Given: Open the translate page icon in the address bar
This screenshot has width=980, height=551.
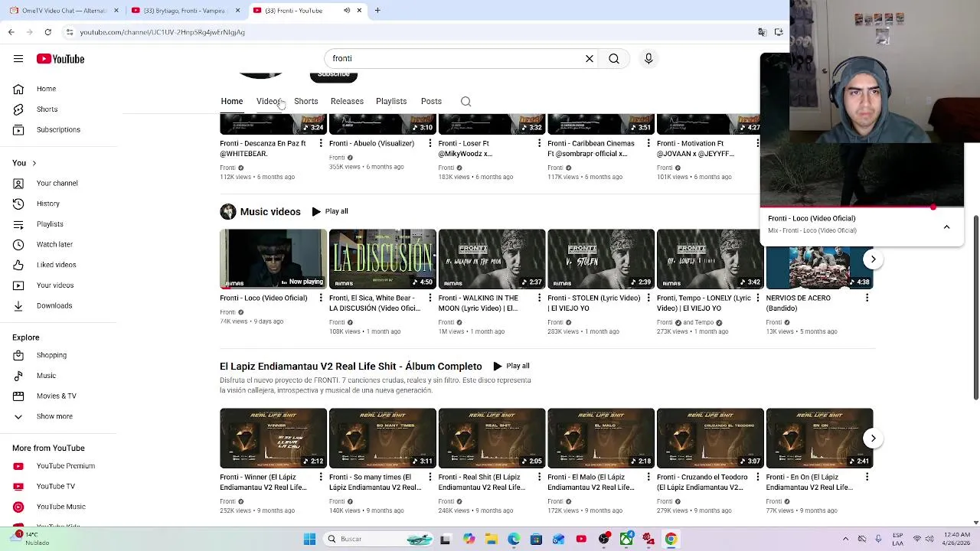Looking at the screenshot, I should pos(762,32).
